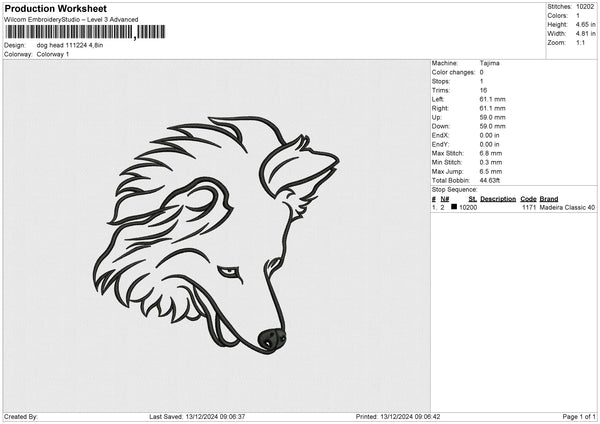This screenshot has width=600, height=424.
Task: Click the Colorway 1 value
Action: click(53, 54)
